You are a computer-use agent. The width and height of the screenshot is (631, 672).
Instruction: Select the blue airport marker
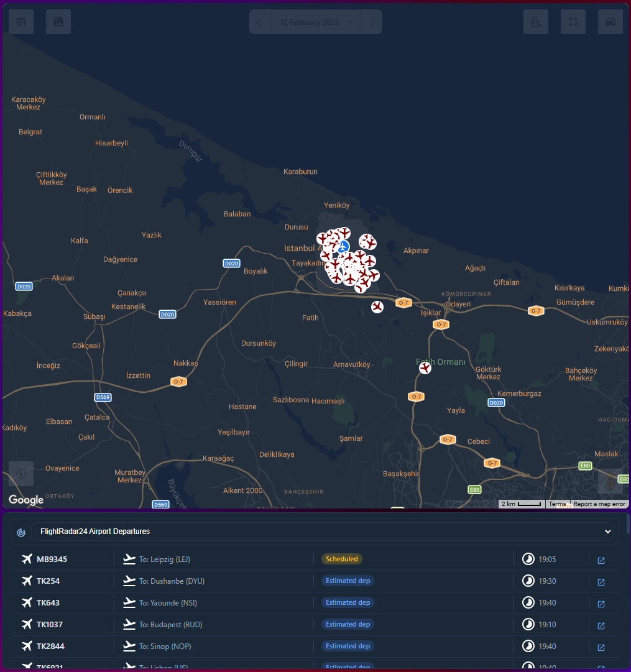343,247
